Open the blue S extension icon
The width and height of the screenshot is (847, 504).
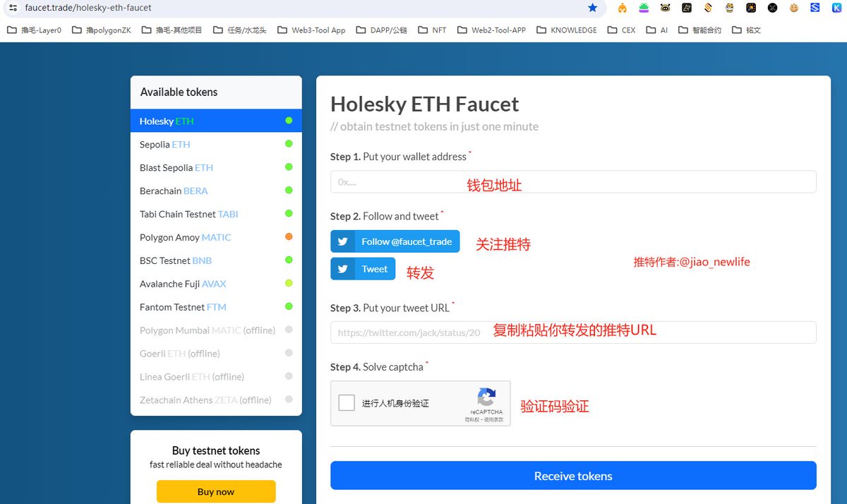click(815, 8)
